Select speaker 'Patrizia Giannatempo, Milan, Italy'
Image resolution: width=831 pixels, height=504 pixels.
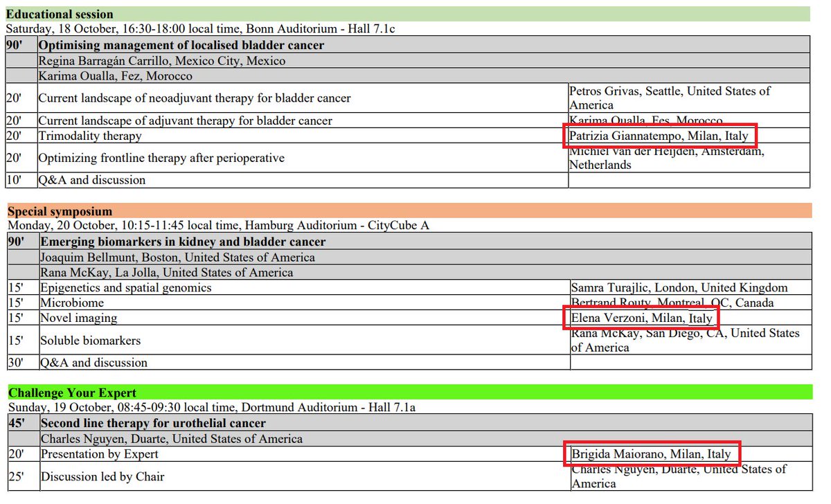coord(659,136)
